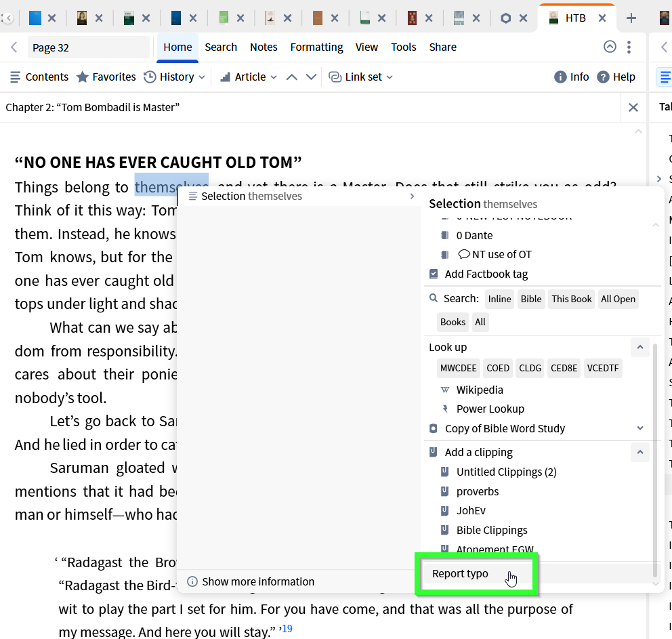The height and width of the screenshot is (639, 672).
Task: Click the circled up-arrow icon in the toolbar
Action: [x=610, y=47]
